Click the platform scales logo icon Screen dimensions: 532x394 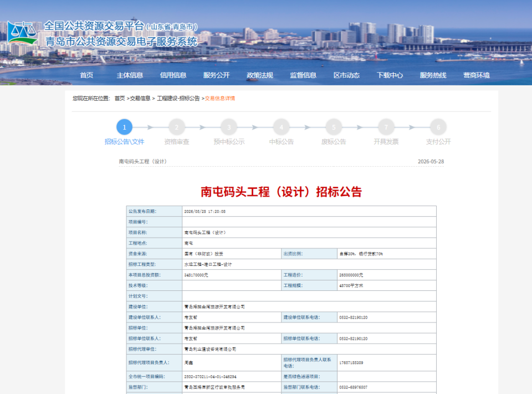tap(22, 33)
